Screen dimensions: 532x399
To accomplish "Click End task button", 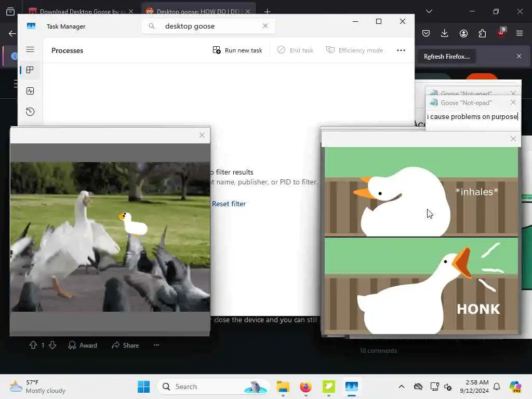I will (x=295, y=50).
